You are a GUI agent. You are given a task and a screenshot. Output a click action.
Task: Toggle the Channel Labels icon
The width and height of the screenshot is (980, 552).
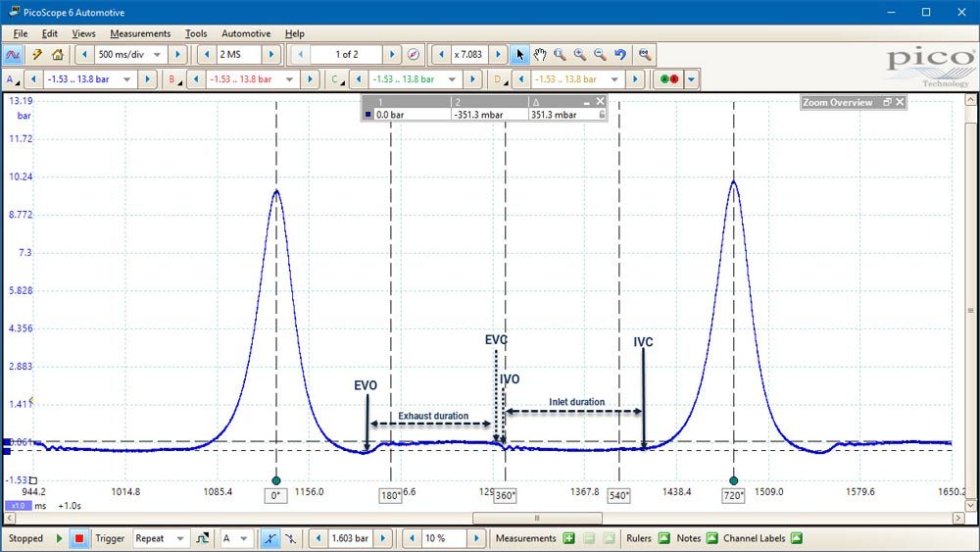(x=796, y=538)
